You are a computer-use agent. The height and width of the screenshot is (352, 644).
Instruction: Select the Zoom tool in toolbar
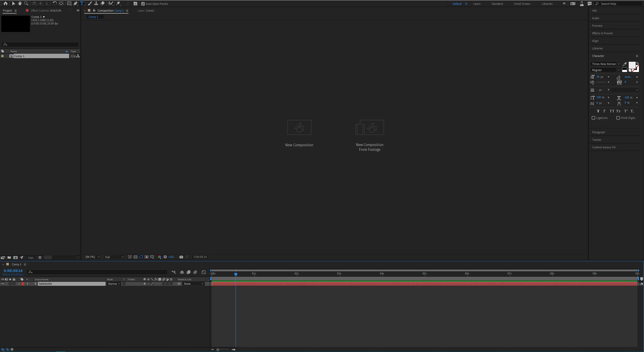[26, 4]
